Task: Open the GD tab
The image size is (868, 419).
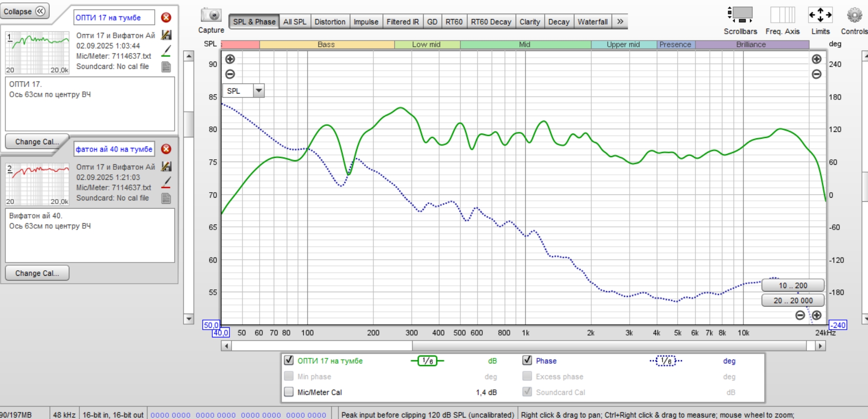Action: point(432,21)
